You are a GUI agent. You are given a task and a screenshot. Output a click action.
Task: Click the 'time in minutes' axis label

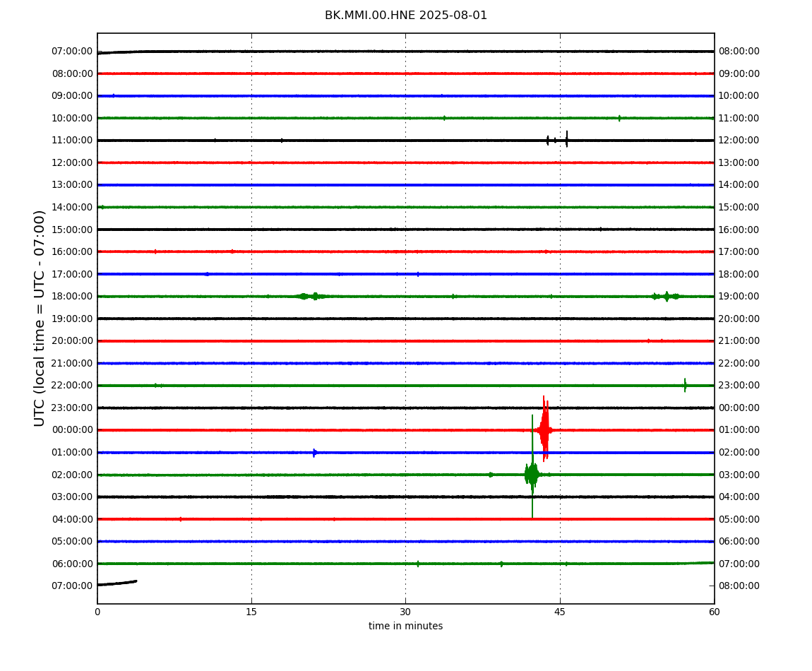pos(405,626)
